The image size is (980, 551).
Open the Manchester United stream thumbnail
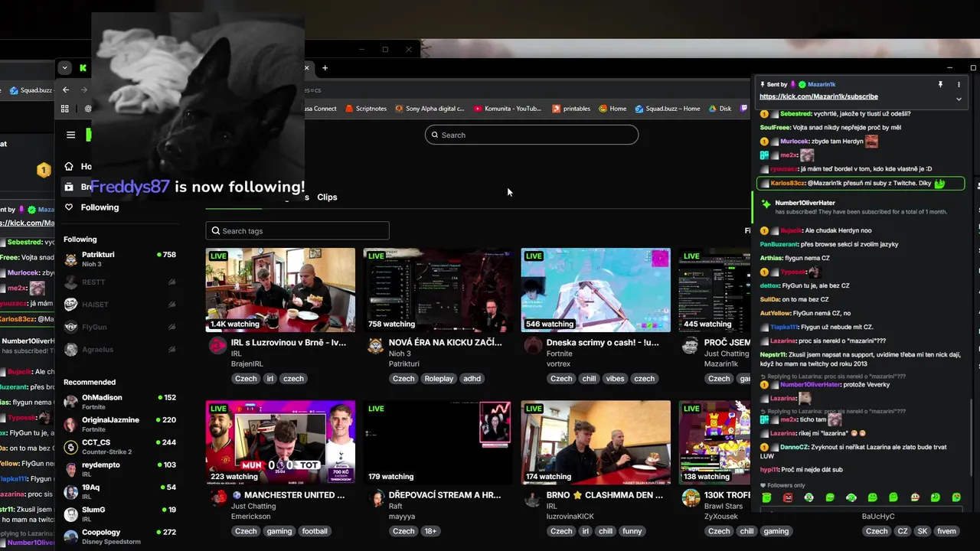(280, 442)
